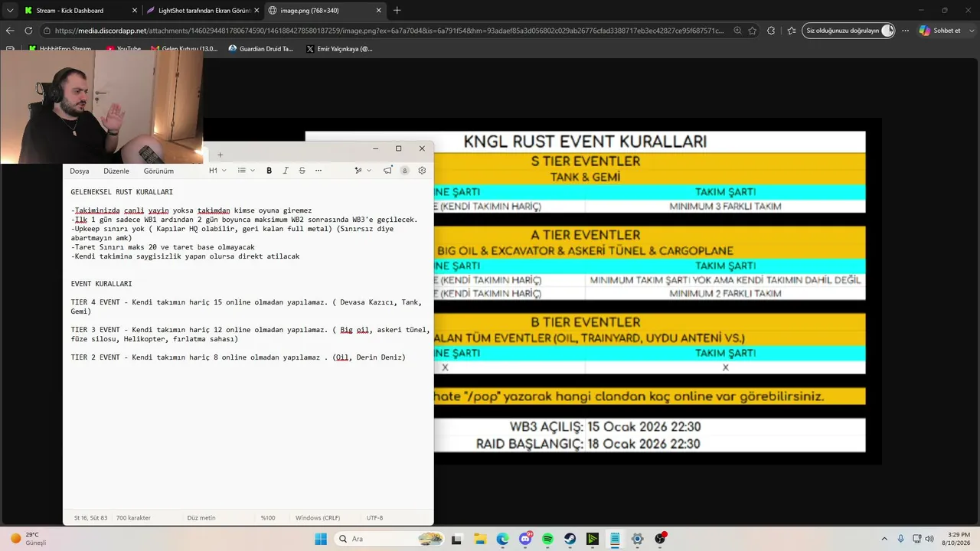Open Notepad from taskbar

tap(615, 539)
